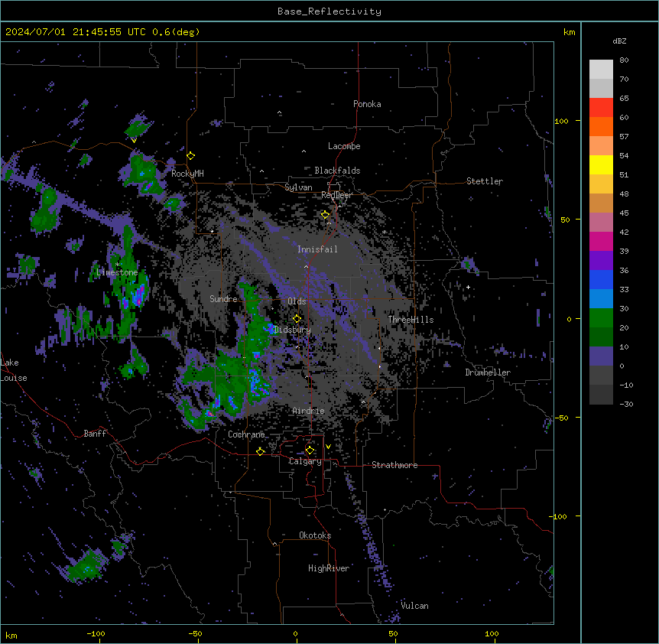Viewport: 659px width, 644px height.
Task: Select the bright green 20-30 dBZ legend swatch
Action: tap(601, 318)
